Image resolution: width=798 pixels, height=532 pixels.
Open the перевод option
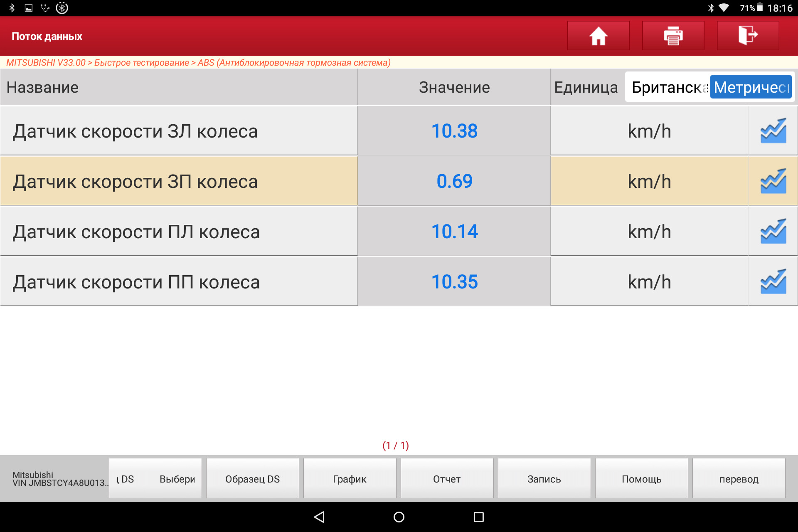[x=739, y=478]
